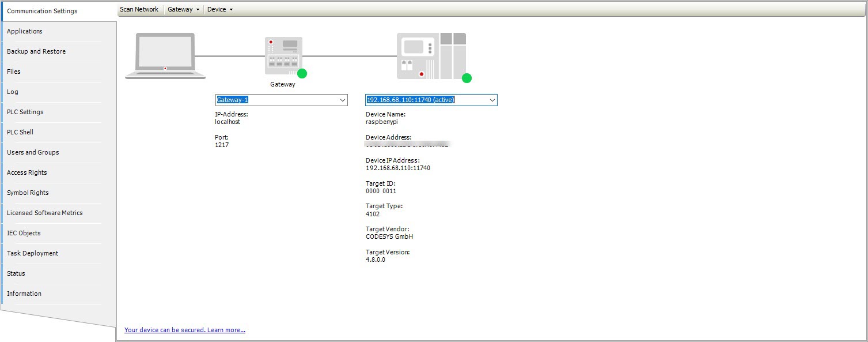
Task: View the Information tab
Action: click(x=24, y=294)
